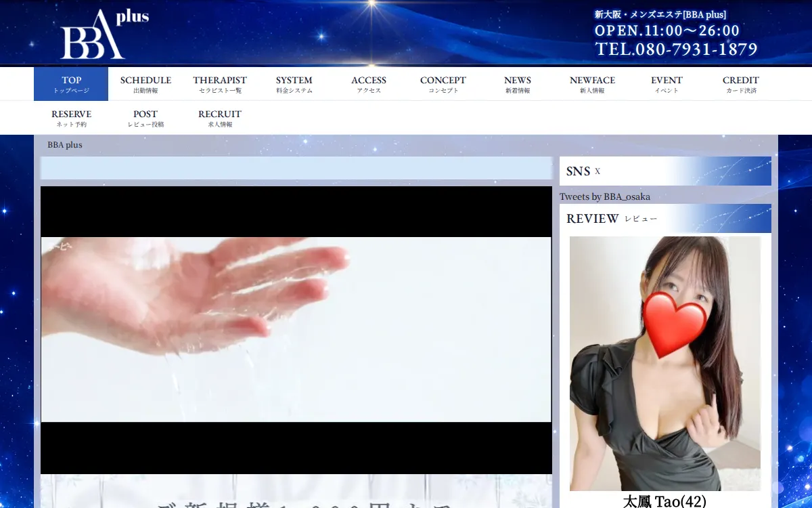This screenshot has width=812, height=508.
Task: Click the REVIEW section header
Action: coord(665,219)
